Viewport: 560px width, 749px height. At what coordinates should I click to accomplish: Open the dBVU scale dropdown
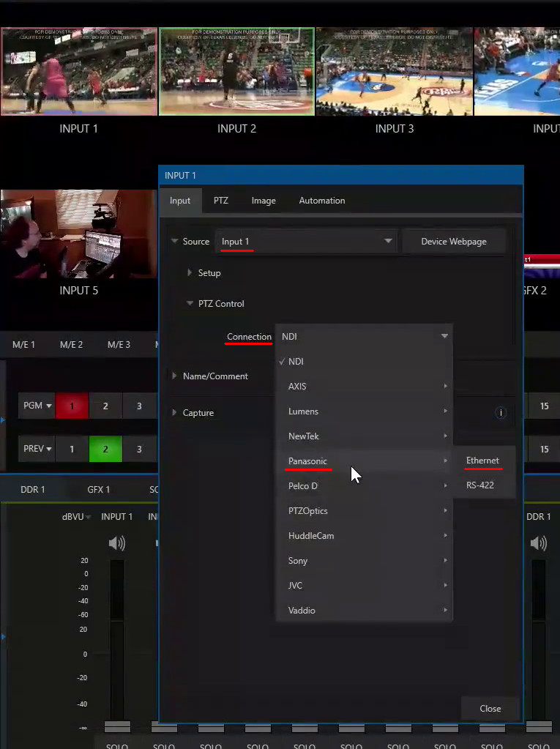point(76,517)
